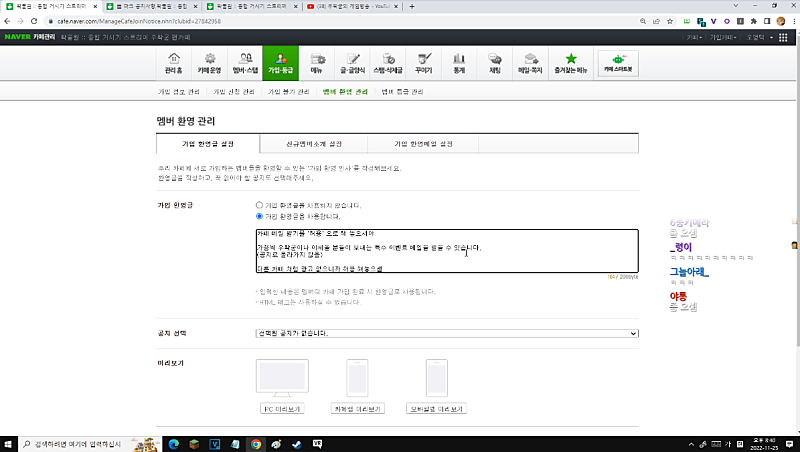Open Chrome side panel icon
Screen dimensions: 800x452
point(767,21)
